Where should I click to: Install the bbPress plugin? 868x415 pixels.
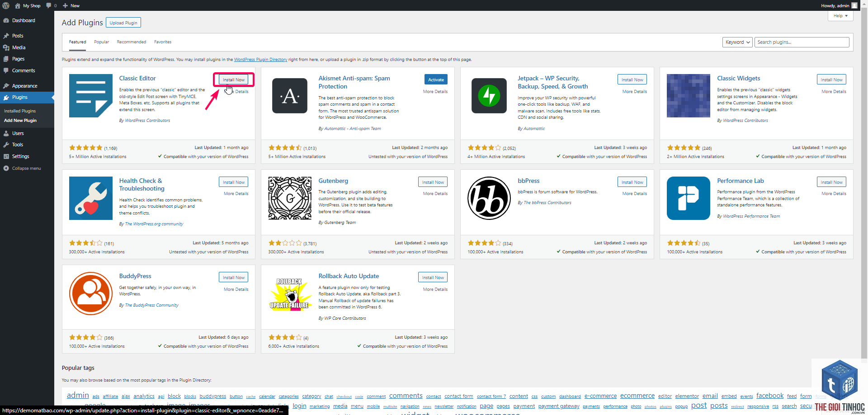tap(632, 182)
